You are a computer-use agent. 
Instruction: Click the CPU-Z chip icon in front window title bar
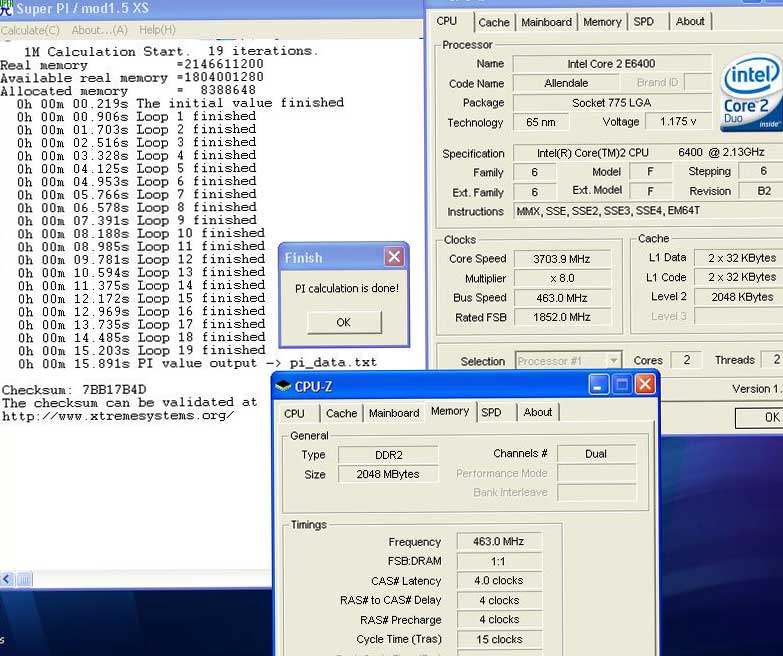click(283, 386)
